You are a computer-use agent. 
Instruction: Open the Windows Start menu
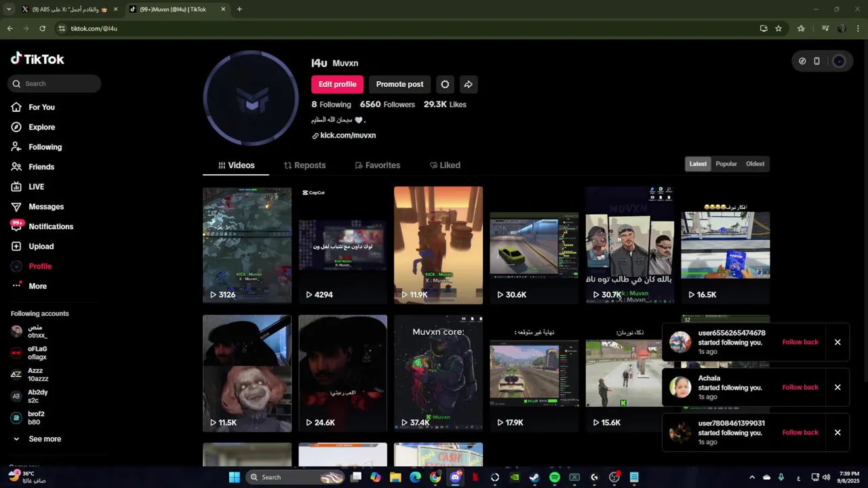[234, 477]
